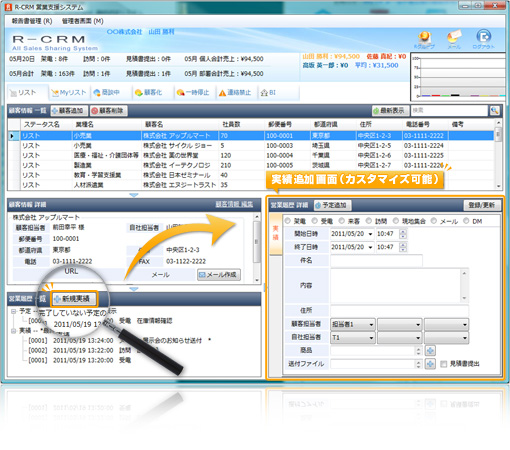Open the 管理者画面 (M) menu
The height and width of the screenshot is (450, 510).
pyautogui.click(x=83, y=21)
